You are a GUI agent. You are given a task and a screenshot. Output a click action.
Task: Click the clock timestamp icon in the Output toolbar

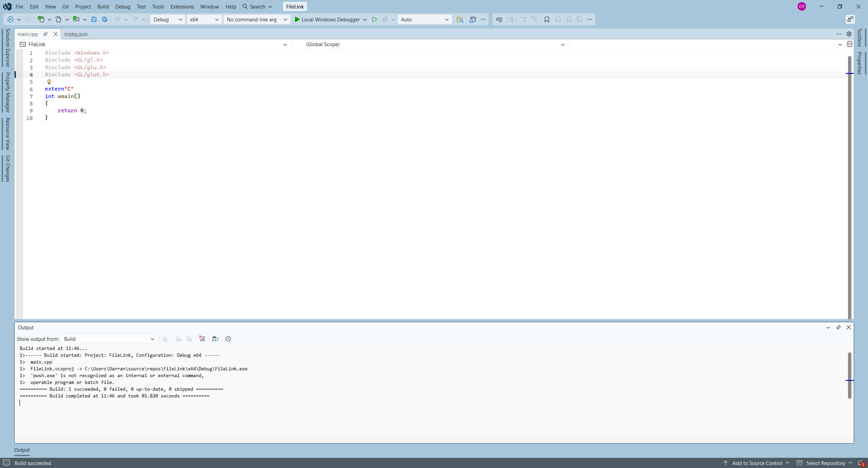[x=228, y=339]
